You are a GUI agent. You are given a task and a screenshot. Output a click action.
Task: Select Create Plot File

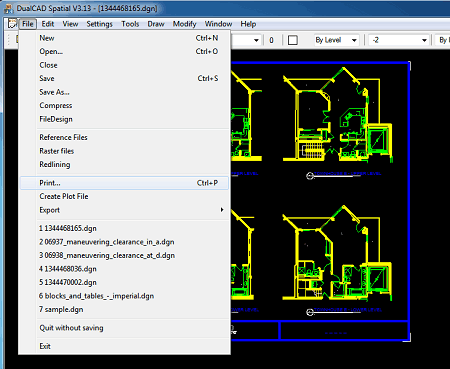tap(124, 196)
